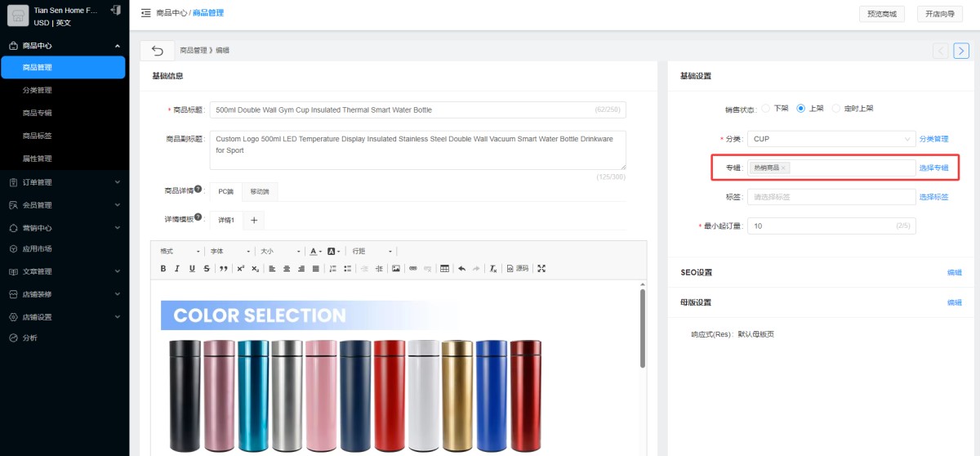Screen dimensions: 980x456
Task: Insert a hyperlink with the link icon
Action: 412,268
